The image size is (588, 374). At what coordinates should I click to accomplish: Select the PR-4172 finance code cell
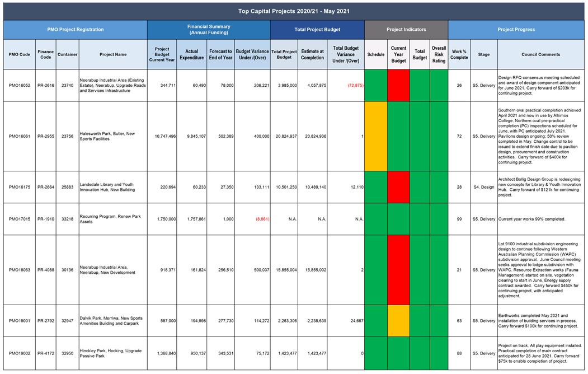pyautogui.click(x=46, y=353)
